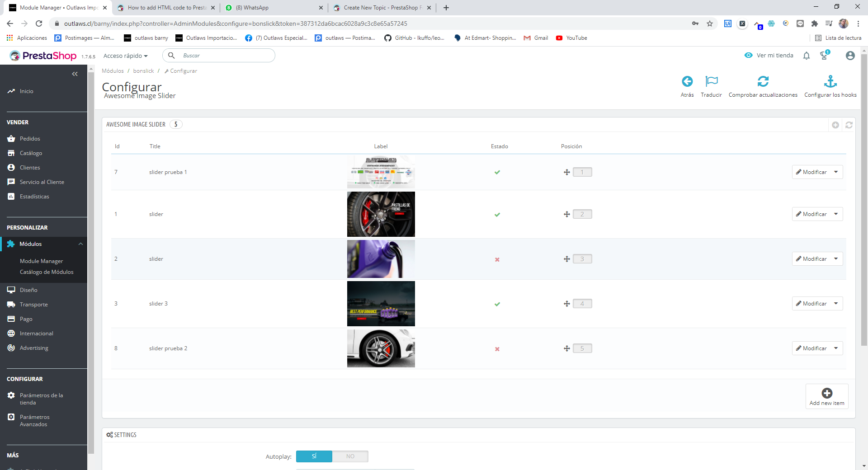868x470 pixels.
Task: Open the trophy achievements icon
Action: [825, 55]
